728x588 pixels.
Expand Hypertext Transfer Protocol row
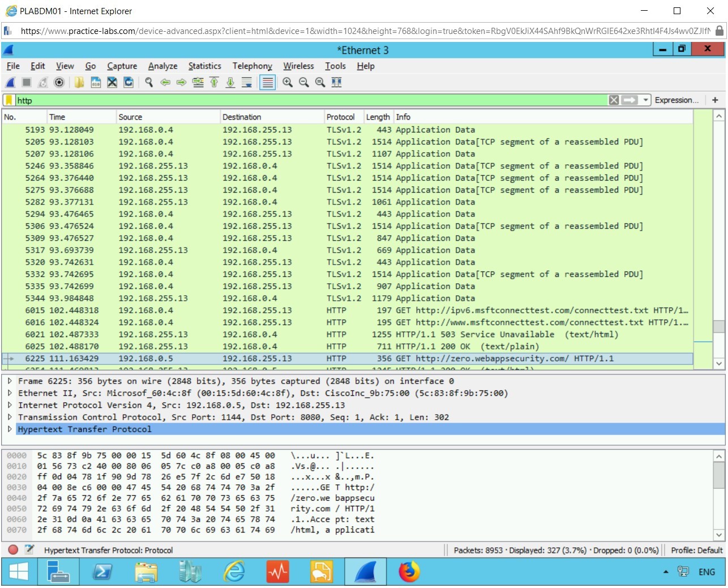10,429
